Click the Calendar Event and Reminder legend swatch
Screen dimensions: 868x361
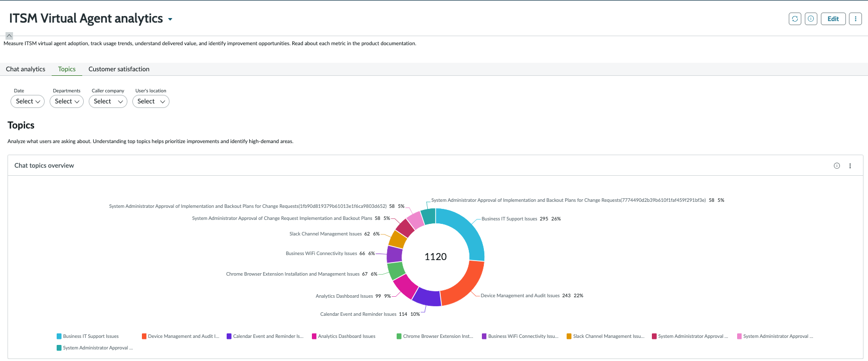click(229, 336)
